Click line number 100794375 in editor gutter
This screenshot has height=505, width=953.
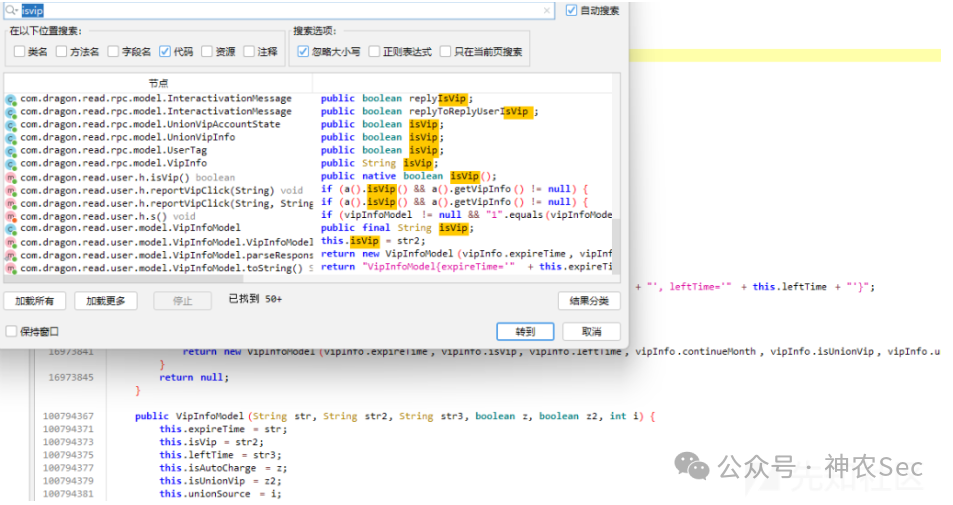[x=68, y=455]
